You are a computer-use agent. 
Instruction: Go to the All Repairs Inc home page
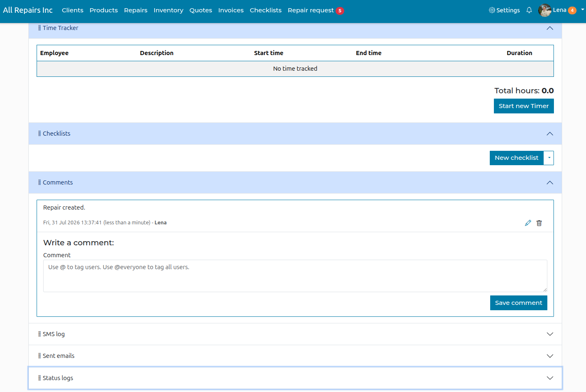[28, 10]
